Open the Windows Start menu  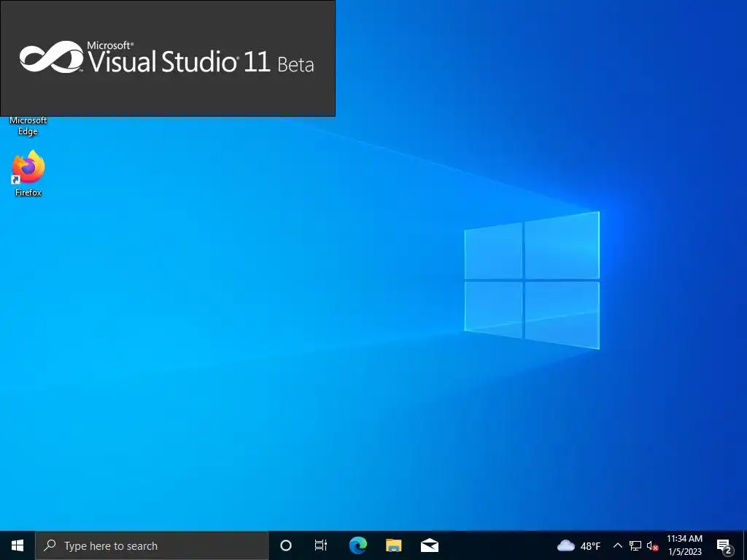(x=18, y=545)
